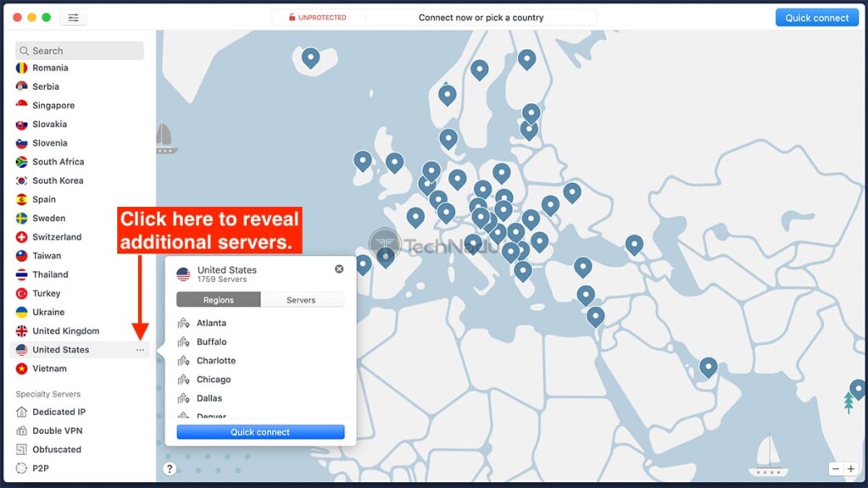Switch to the Regions tab
Screen dimensions: 868x488
(x=219, y=300)
